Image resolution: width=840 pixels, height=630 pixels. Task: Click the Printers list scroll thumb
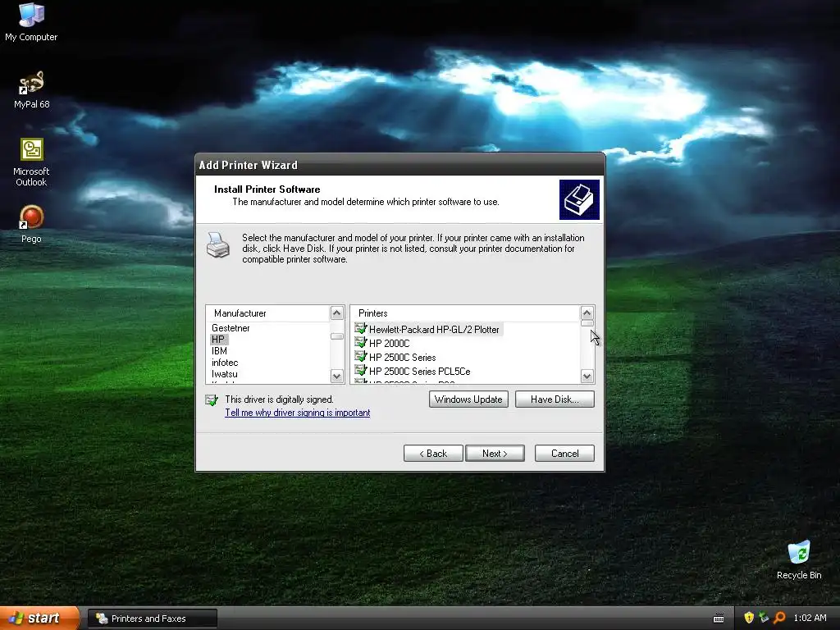click(587, 323)
